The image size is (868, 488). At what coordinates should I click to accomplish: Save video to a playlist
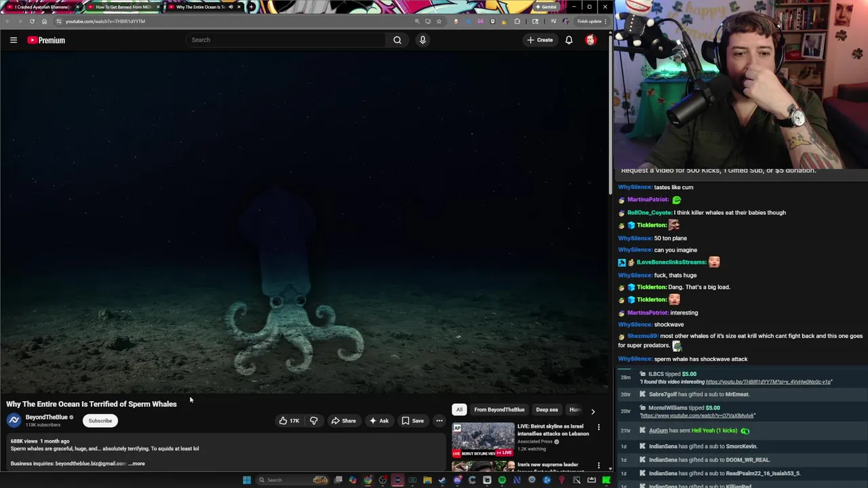[412, 421]
